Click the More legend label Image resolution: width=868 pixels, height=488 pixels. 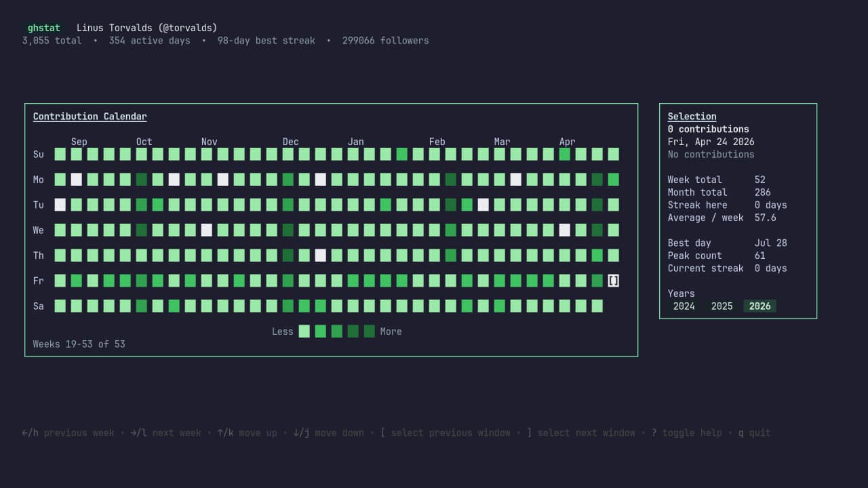point(391,331)
